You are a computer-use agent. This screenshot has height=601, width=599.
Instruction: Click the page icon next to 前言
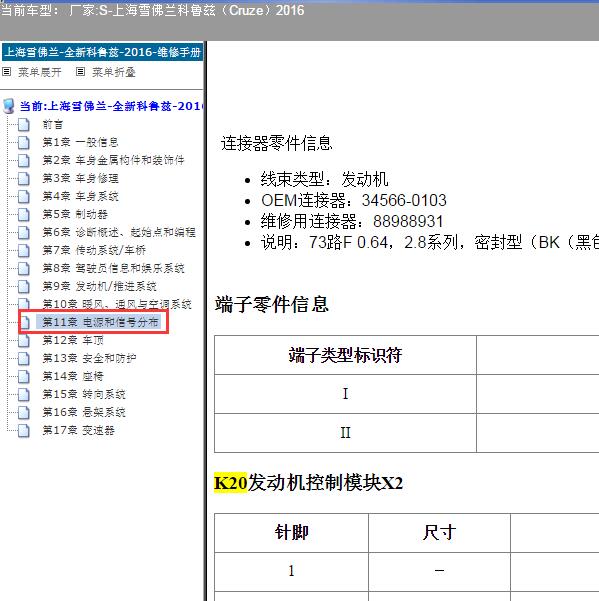point(24,125)
